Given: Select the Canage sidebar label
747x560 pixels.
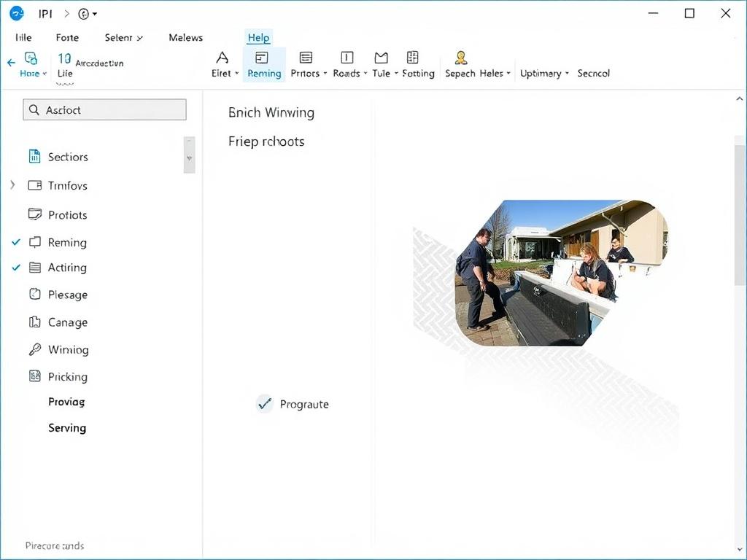Looking at the screenshot, I should point(68,322).
